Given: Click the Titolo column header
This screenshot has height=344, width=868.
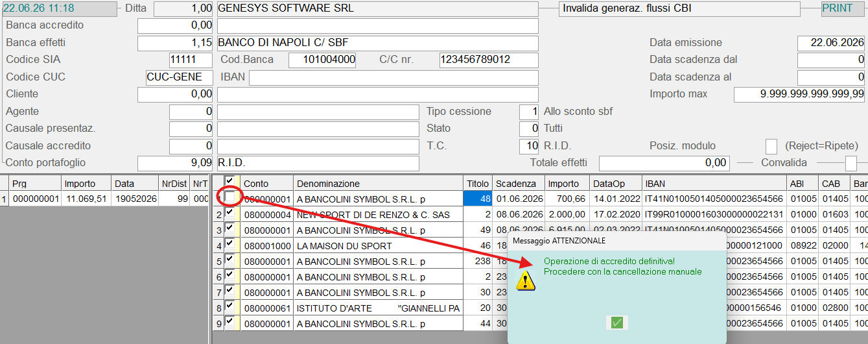Looking at the screenshot, I should (478, 184).
